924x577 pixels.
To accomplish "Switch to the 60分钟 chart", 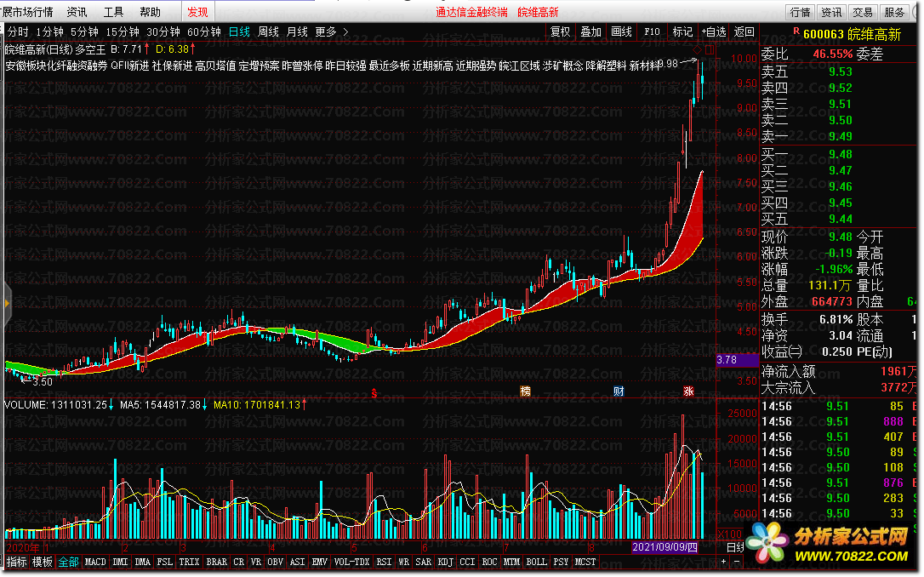I will coord(204,31).
